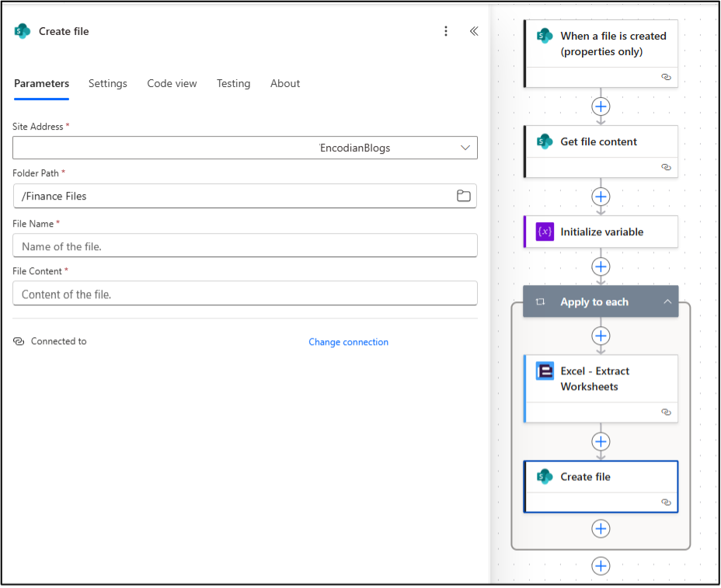Collapse the Create file panel with the double chevron
Screen dimensions: 721x588
pos(474,31)
